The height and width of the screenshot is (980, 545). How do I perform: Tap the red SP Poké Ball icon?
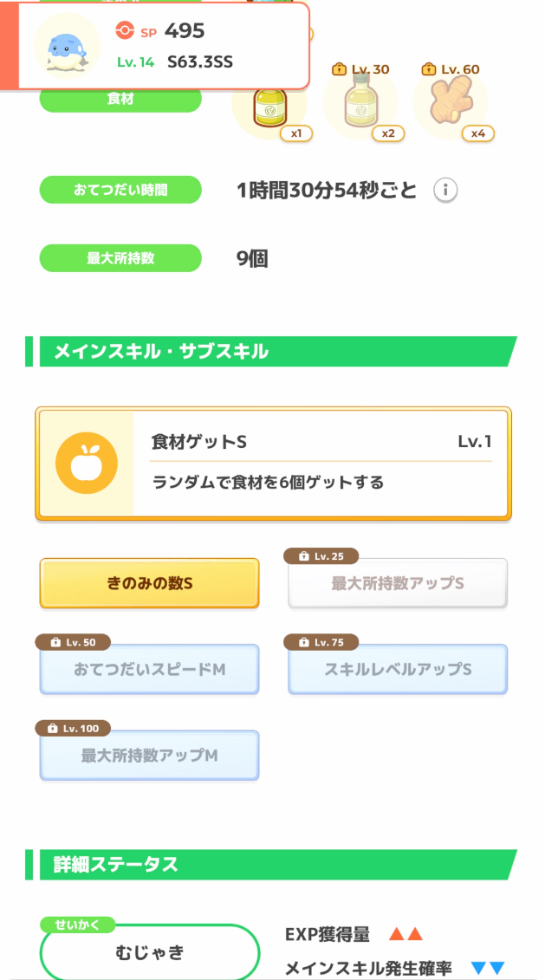click(126, 31)
